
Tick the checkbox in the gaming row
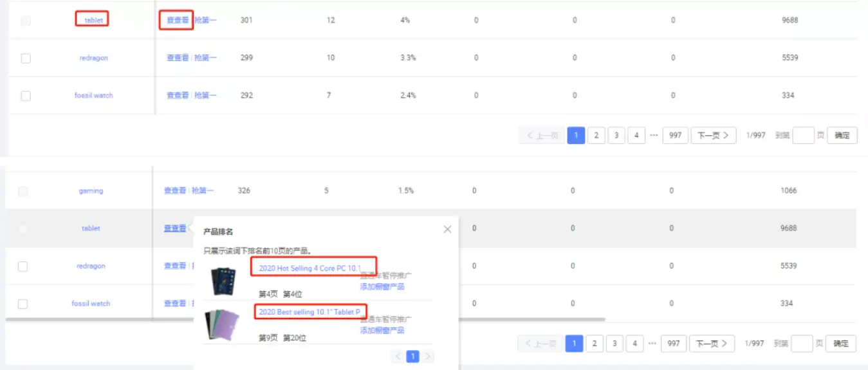[x=23, y=191]
